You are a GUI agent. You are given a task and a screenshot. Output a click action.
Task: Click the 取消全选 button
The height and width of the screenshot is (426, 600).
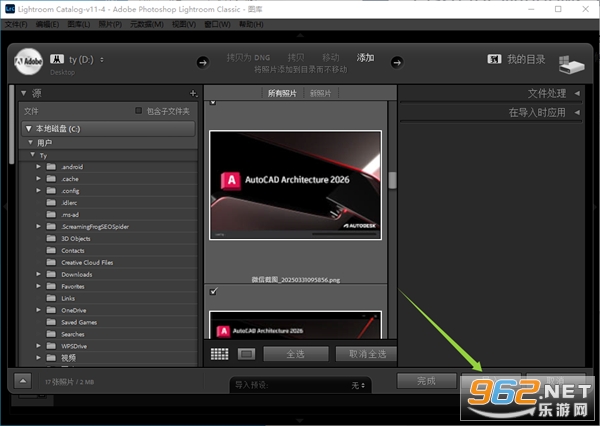(x=367, y=354)
